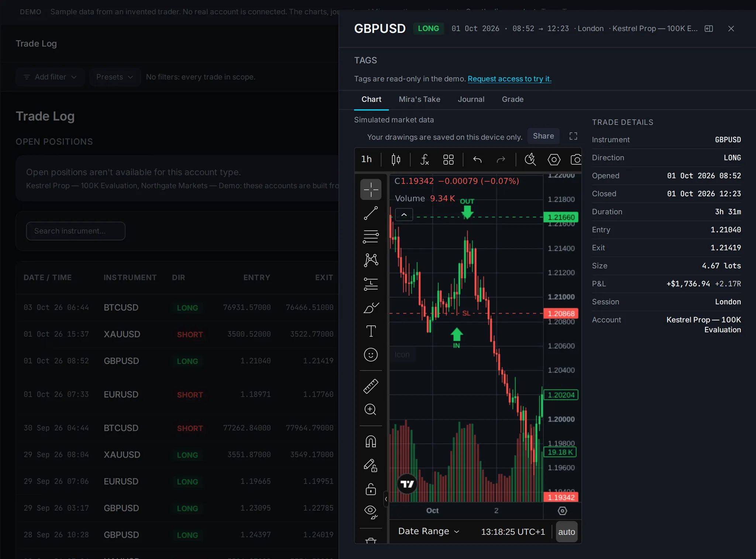Focus the Search instrument field
This screenshot has width=756, height=559.
tap(76, 231)
